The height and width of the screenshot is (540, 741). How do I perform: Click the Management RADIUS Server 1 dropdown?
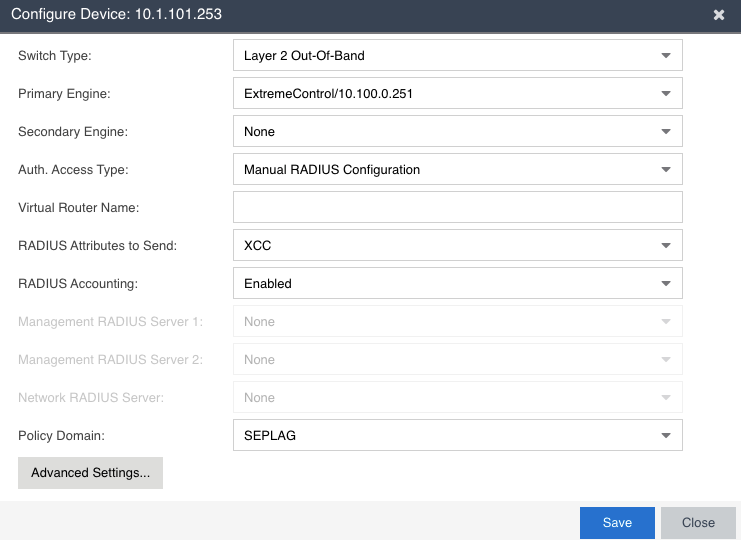point(457,322)
